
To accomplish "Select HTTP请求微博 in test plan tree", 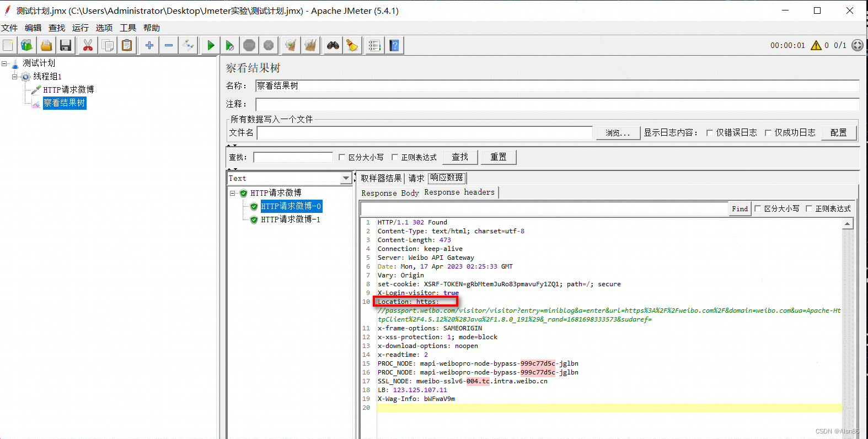I will (x=68, y=90).
